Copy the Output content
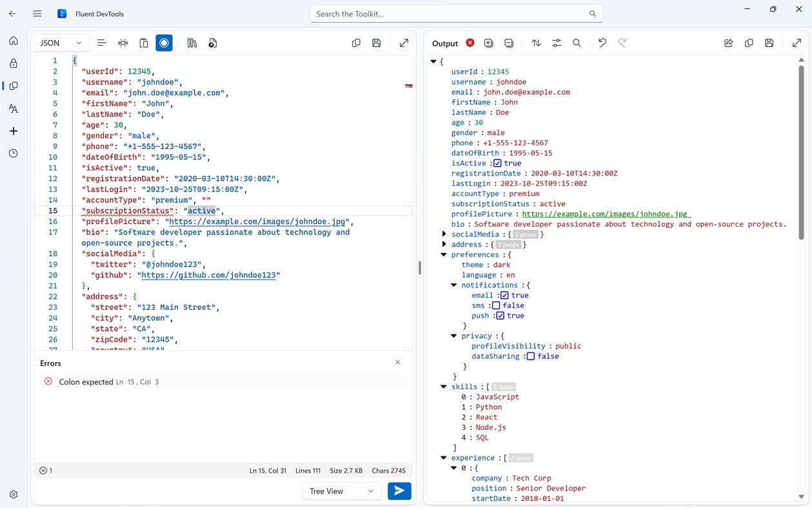 749,43
